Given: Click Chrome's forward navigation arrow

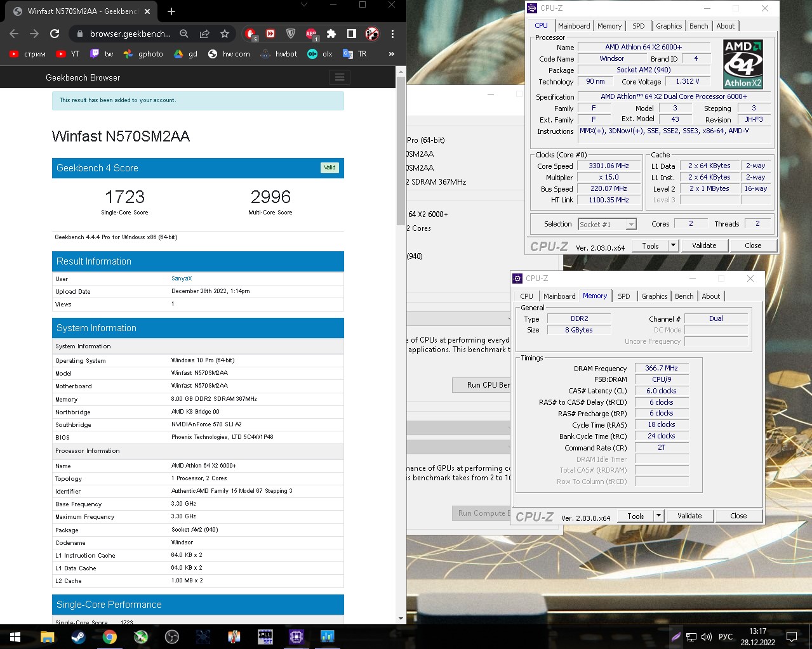Looking at the screenshot, I should pos(34,34).
